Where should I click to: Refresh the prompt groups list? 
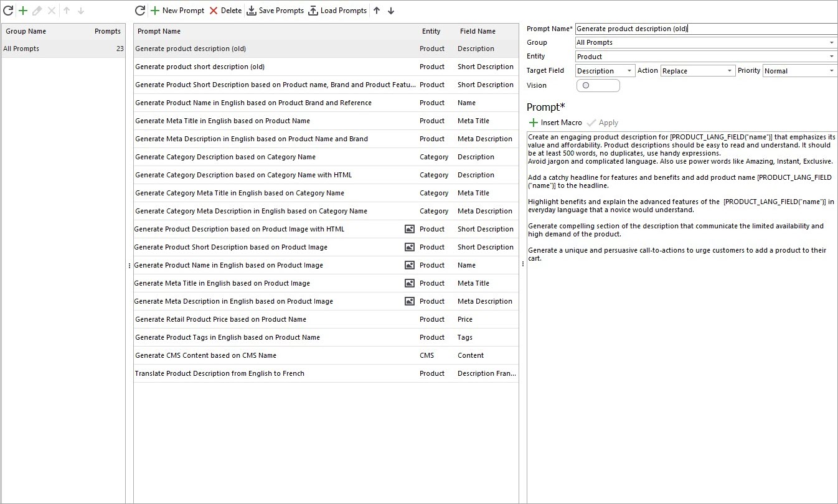point(8,11)
